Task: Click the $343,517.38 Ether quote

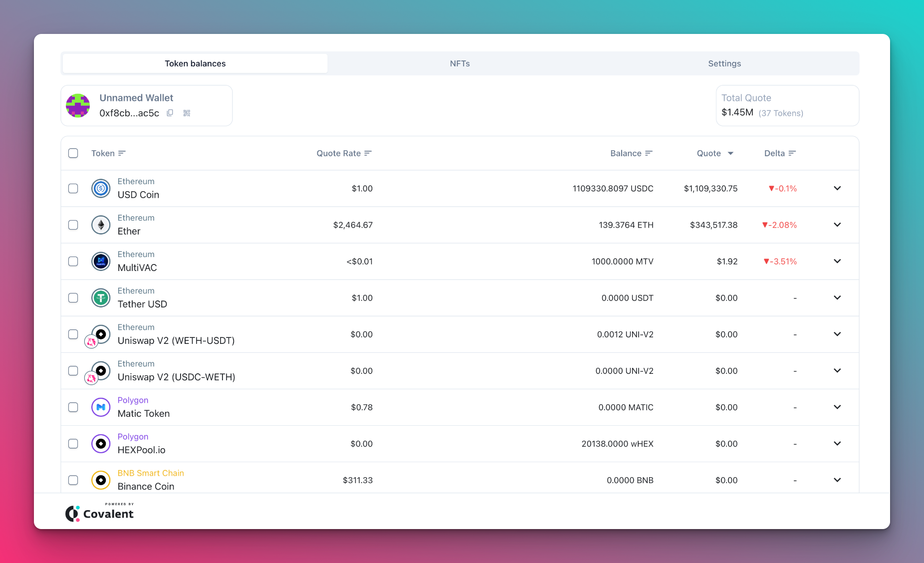Action: pyautogui.click(x=713, y=225)
